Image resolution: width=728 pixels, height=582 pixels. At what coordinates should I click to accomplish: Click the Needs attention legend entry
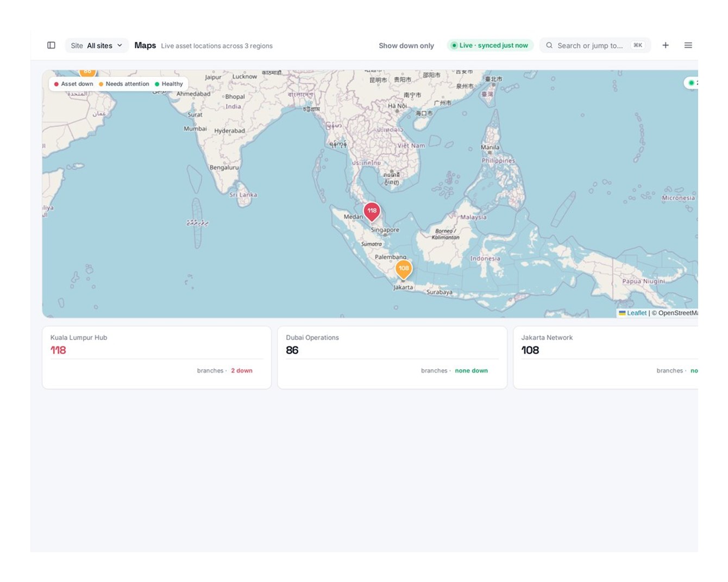click(124, 84)
